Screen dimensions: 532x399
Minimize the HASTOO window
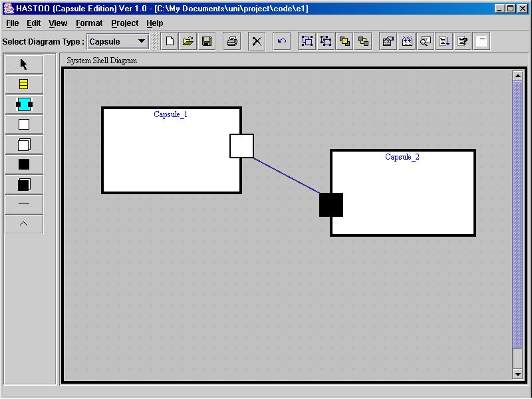pyautogui.click(x=499, y=9)
